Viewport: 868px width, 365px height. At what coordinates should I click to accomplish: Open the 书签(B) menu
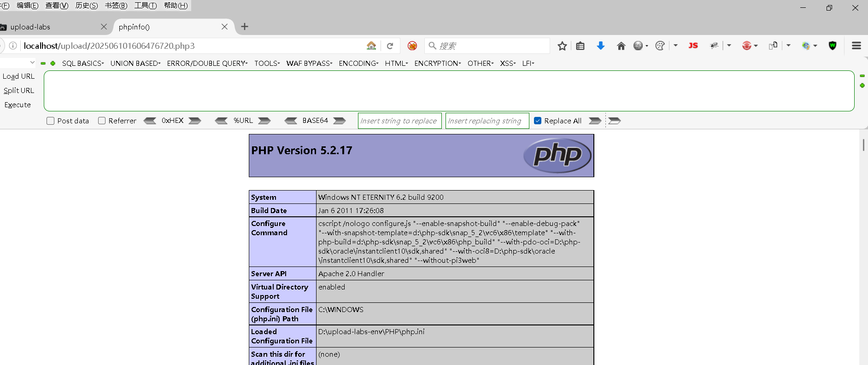click(116, 6)
